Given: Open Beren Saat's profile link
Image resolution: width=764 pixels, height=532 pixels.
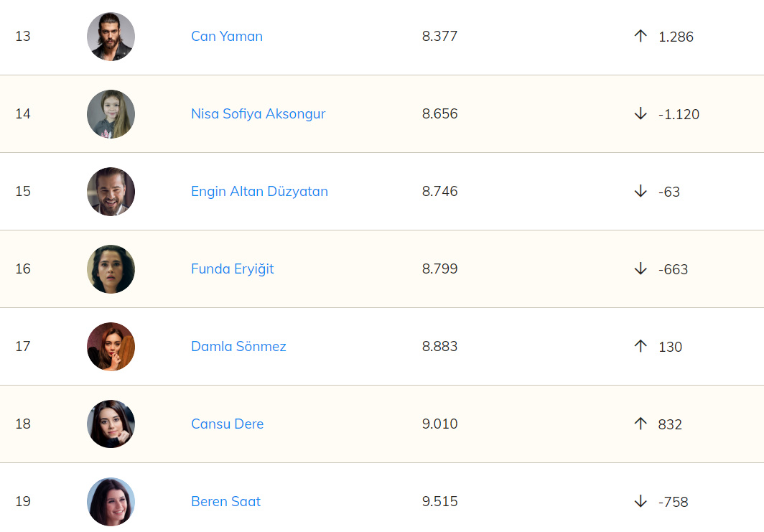Looking at the screenshot, I should 225,501.
